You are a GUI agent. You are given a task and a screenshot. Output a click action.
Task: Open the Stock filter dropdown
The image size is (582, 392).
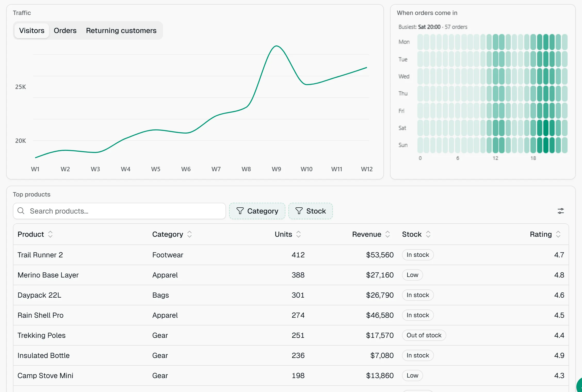coord(310,211)
